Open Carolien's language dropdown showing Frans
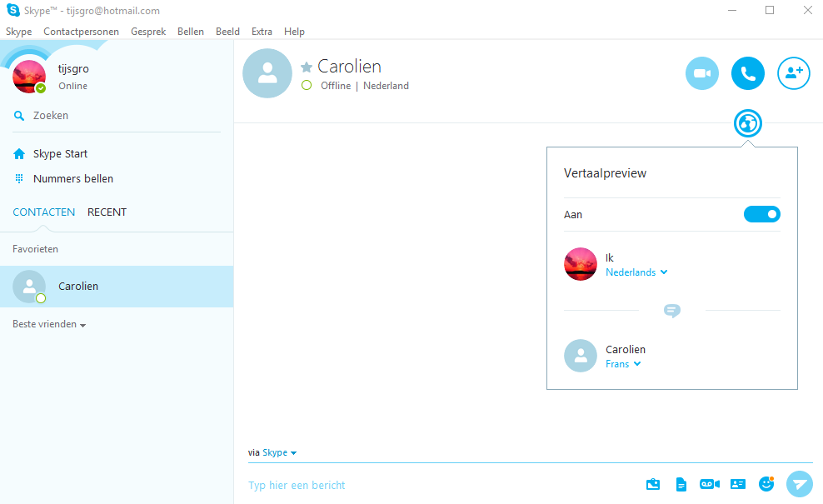Image resolution: width=823 pixels, height=504 pixels. tap(623, 364)
